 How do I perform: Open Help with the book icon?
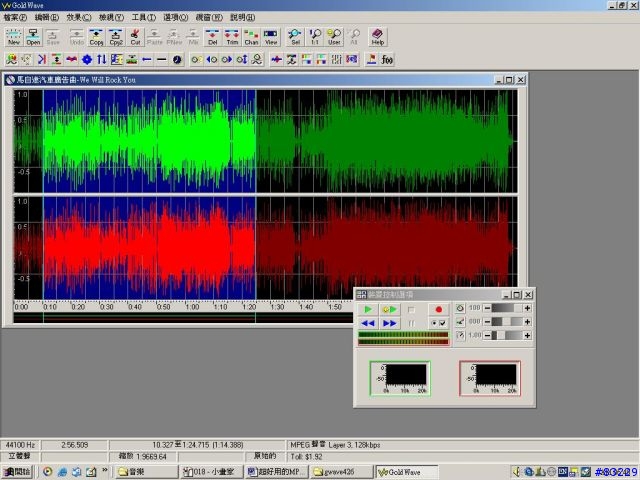[x=378, y=37]
